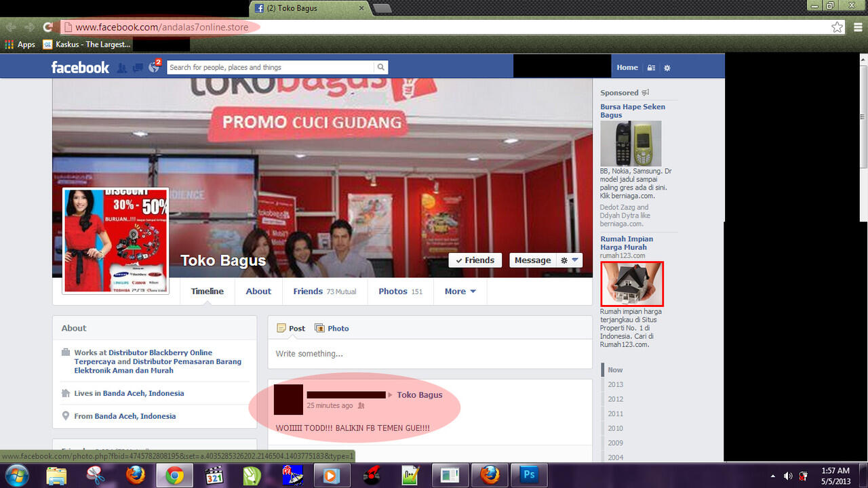The height and width of the screenshot is (488, 868).
Task: Toggle Friends status button
Action: [x=475, y=260]
